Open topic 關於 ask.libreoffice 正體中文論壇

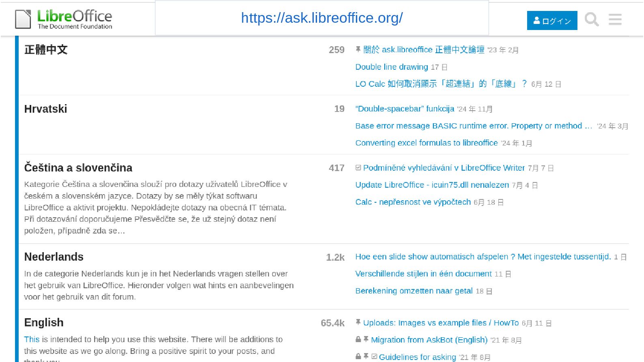coord(424,50)
